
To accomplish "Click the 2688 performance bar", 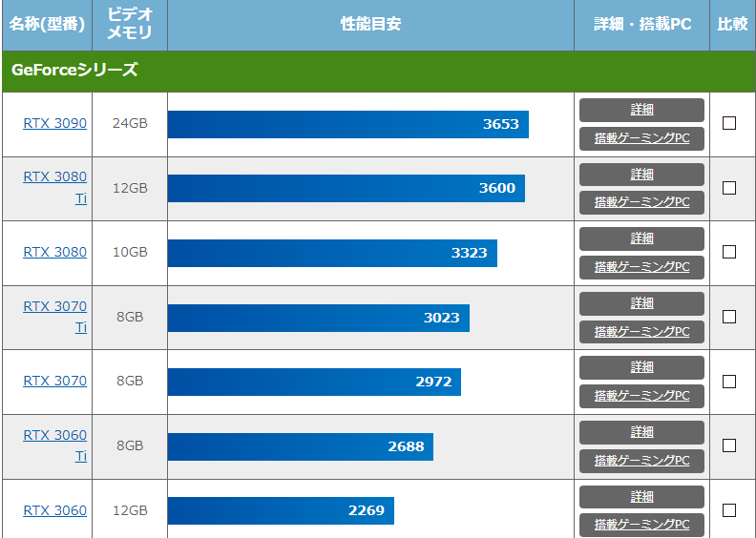I will click(301, 446).
